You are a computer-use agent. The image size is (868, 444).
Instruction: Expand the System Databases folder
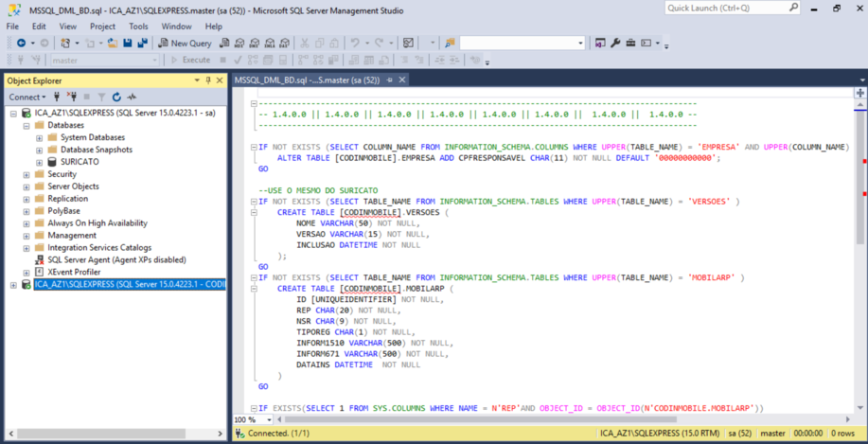(x=40, y=137)
